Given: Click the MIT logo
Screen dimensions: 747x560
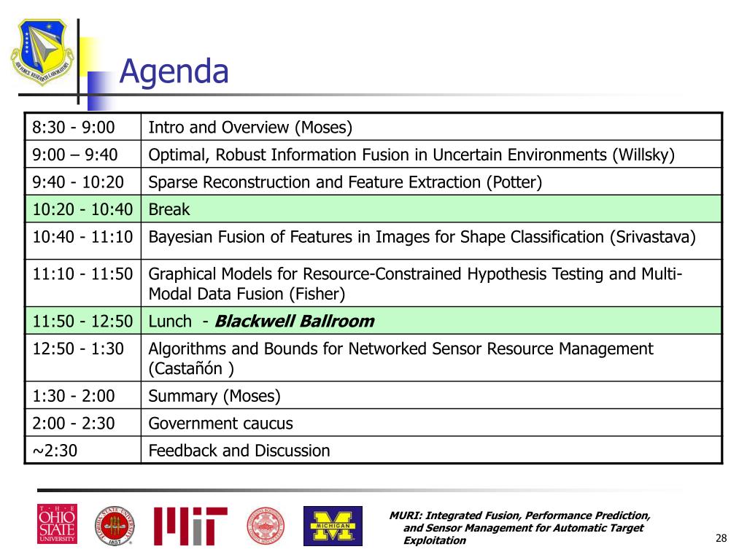Looking at the screenshot, I should 190,526.
